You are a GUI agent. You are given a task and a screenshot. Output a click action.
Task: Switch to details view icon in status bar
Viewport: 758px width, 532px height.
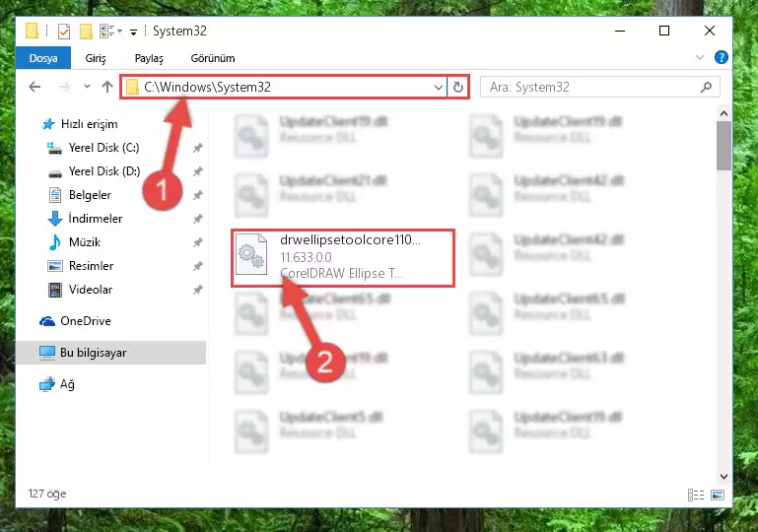pyautogui.click(x=696, y=495)
